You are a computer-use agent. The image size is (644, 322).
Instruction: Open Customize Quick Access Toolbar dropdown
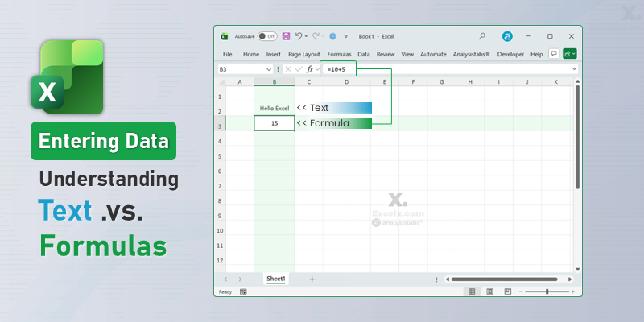tap(346, 36)
